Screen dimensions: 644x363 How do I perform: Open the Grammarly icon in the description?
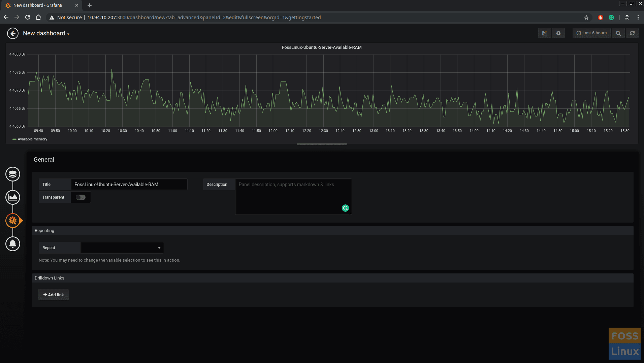[x=345, y=208]
